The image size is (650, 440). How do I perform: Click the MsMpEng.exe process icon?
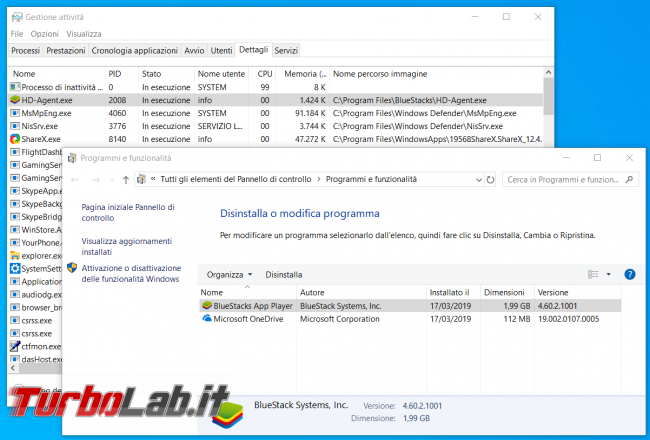click(x=15, y=113)
